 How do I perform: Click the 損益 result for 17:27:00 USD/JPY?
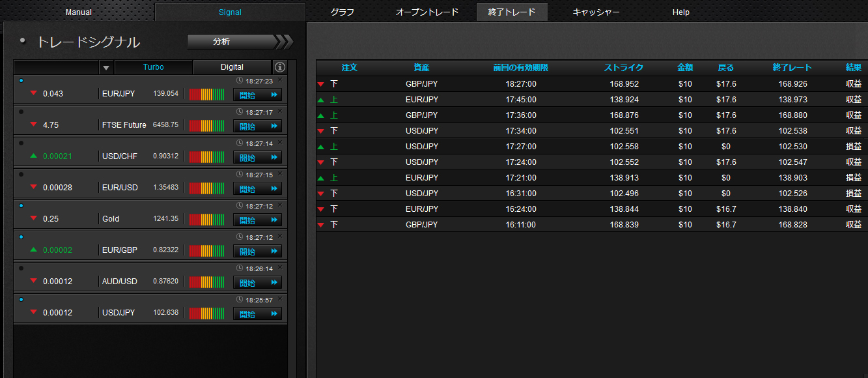point(854,147)
